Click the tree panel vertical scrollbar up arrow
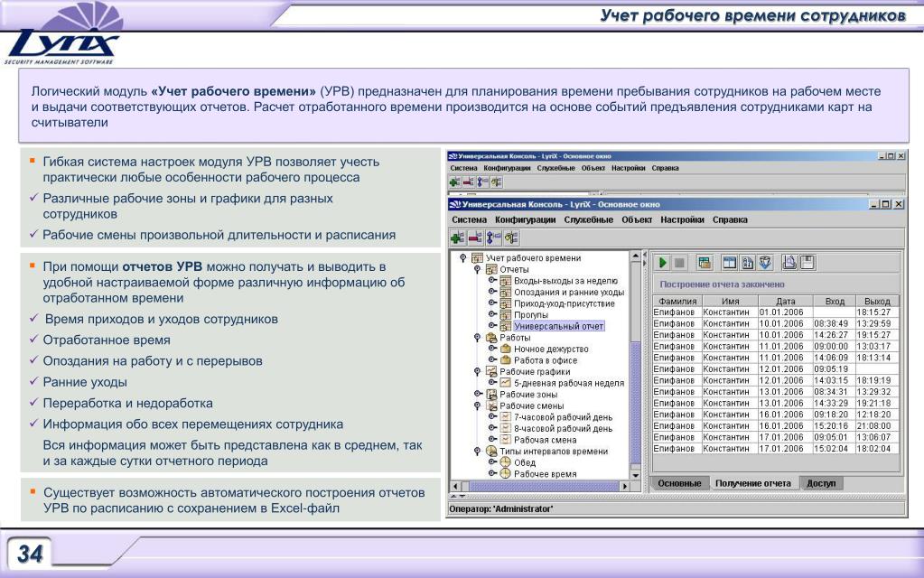The width and height of the screenshot is (924, 578). [635, 256]
